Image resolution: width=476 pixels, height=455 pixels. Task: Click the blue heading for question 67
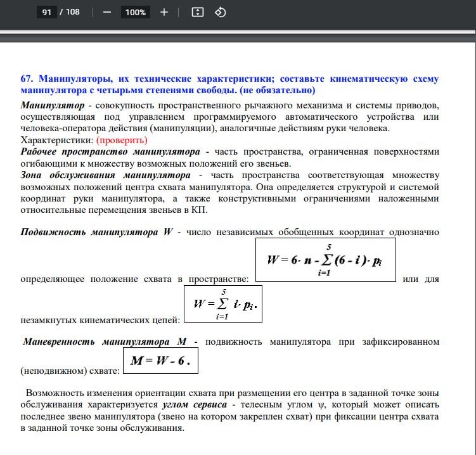point(229,84)
